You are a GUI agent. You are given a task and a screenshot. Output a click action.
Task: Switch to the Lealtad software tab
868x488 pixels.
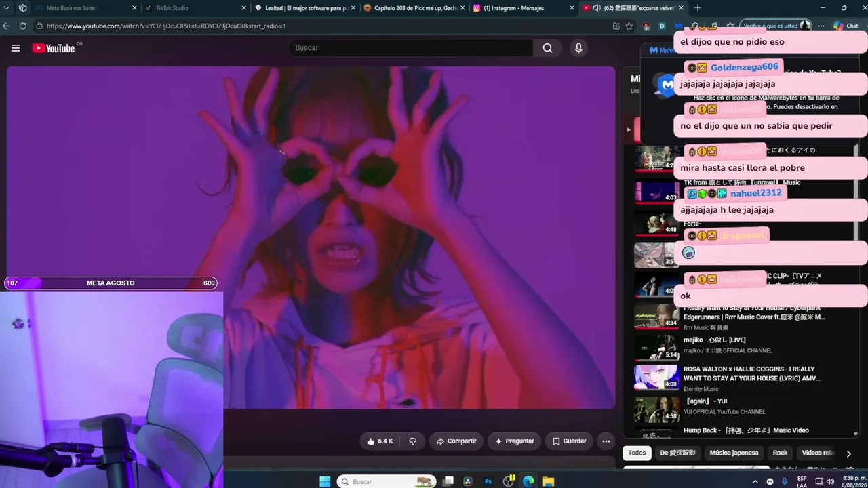(x=307, y=8)
